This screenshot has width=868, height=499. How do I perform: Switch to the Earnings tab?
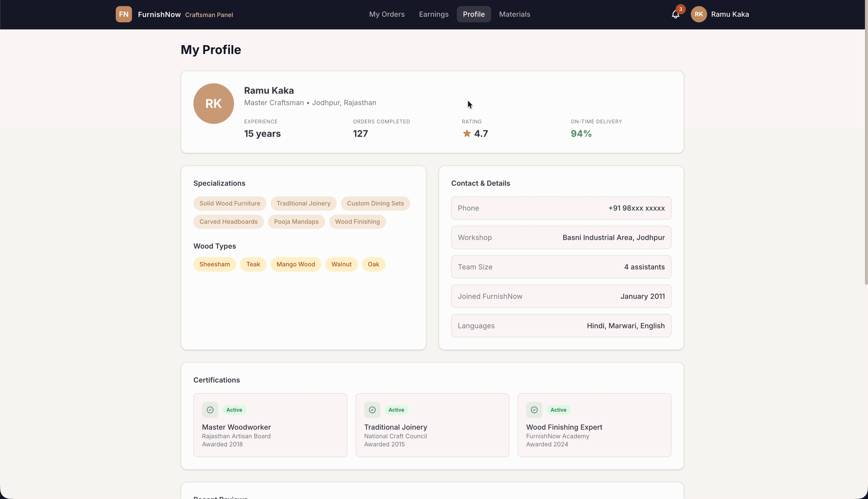(x=433, y=14)
